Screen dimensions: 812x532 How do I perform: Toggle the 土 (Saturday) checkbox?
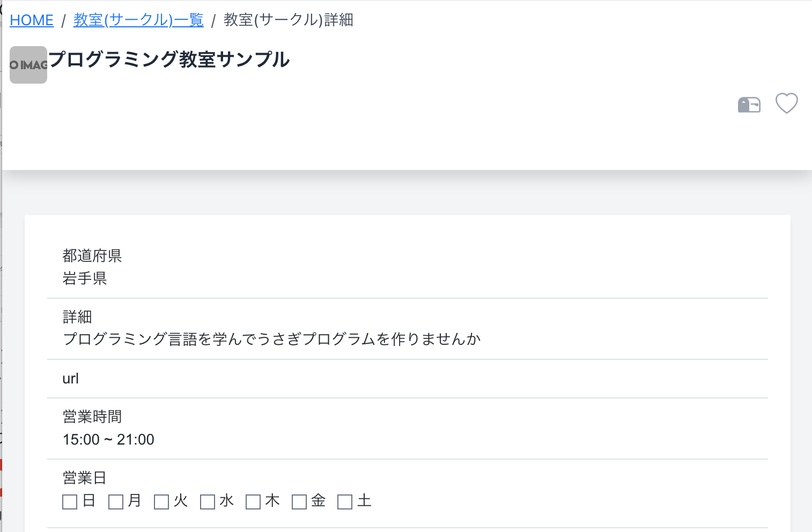[345, 502]
